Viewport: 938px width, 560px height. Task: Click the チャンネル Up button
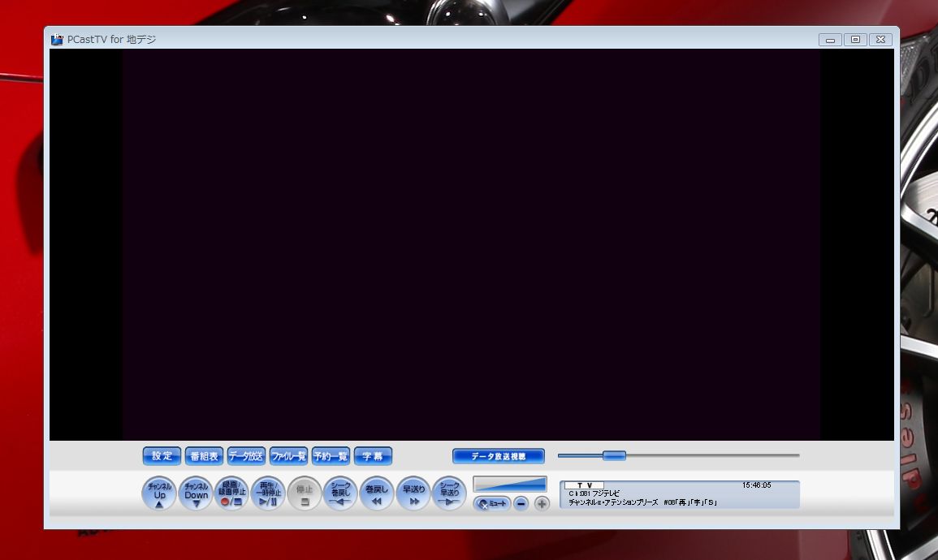[x=159, y=493]
